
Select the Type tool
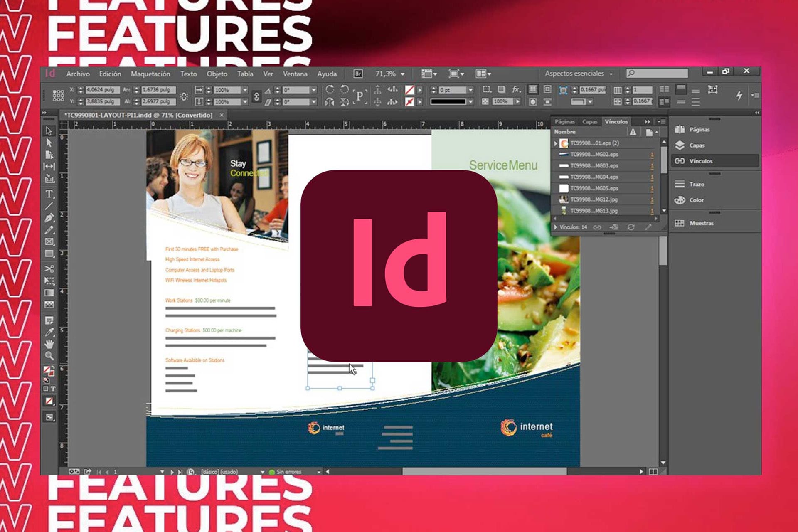pyautogui.click(x=49, y=194)
